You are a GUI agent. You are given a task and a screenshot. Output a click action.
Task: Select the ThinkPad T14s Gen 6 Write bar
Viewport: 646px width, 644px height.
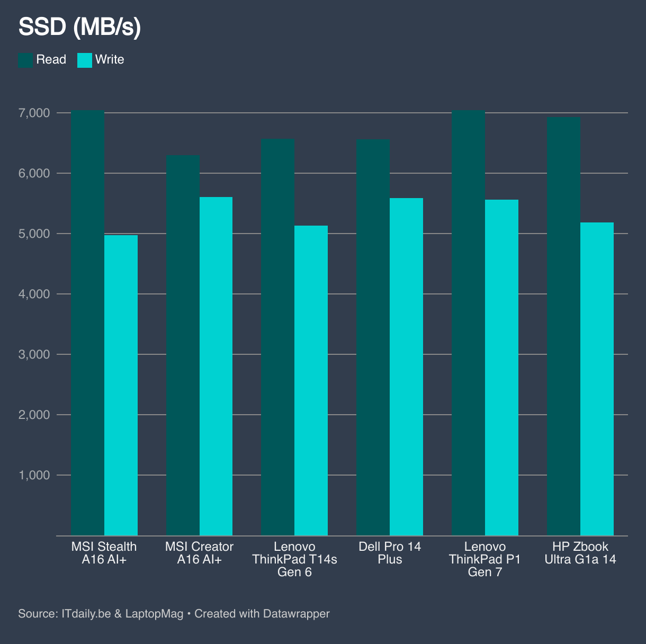click(x=311, y=380)
